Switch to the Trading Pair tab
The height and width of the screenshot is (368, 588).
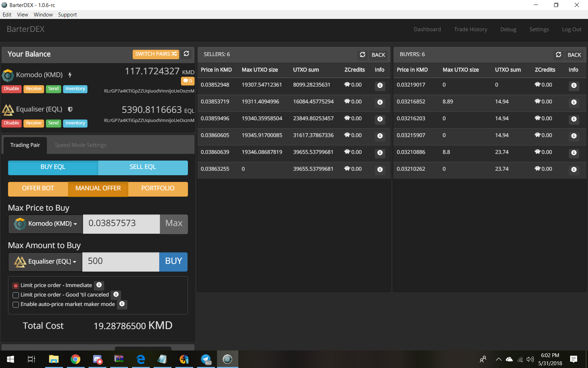coord(25,145)
